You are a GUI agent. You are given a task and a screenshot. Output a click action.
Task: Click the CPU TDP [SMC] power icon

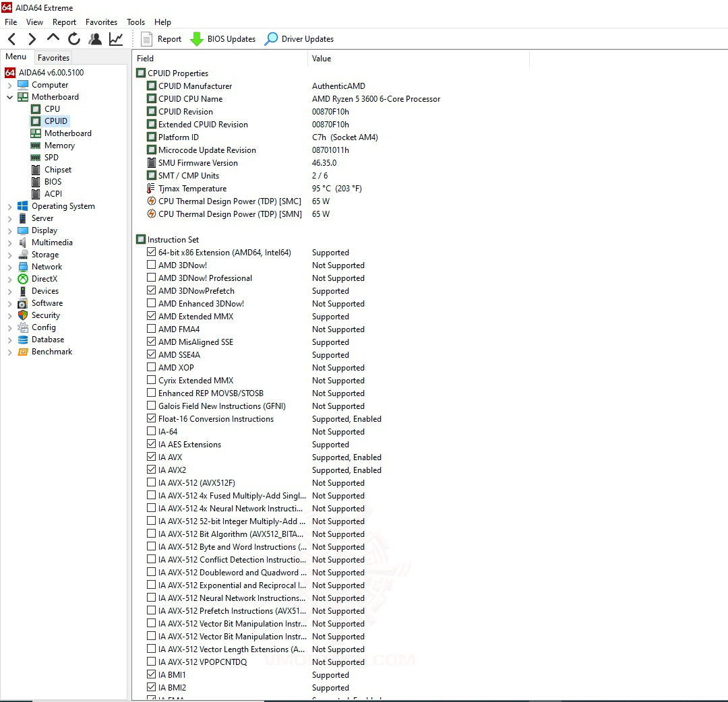tap(152, 201)
